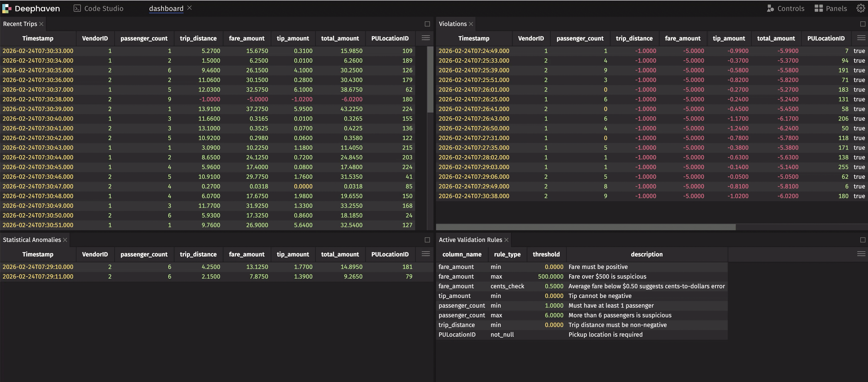The height and width of the screenshot is (382, 868).
Task: Click the Deephaven logo icon
Action: tap(6, 8)
